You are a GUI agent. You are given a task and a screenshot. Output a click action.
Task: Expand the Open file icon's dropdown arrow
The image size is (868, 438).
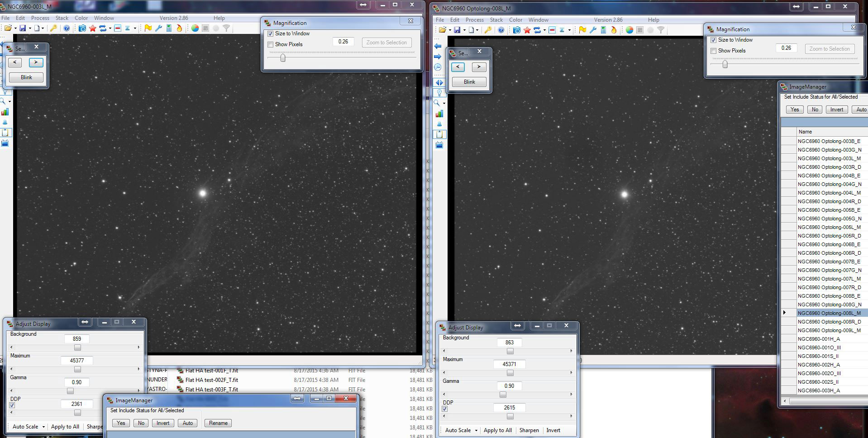[x=15, y=28]
